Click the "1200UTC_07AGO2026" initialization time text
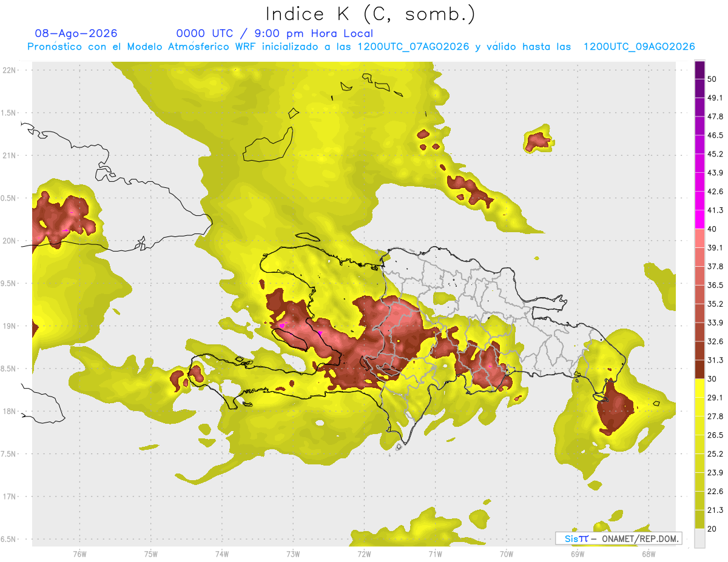The height and width of the screenshot is (562, 728). (413, 47)
